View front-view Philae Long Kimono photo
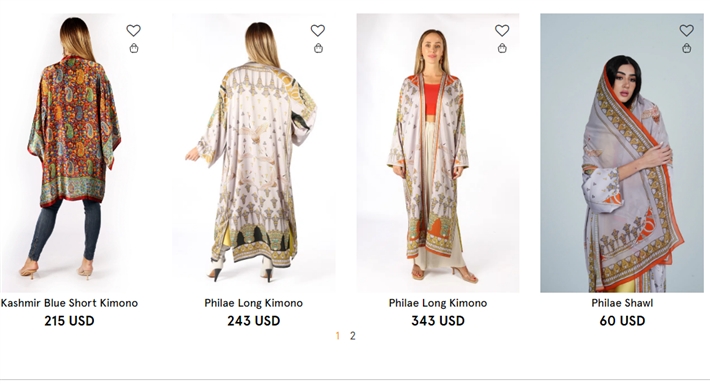This screenshot has width=710, height=384. [438, 153]
